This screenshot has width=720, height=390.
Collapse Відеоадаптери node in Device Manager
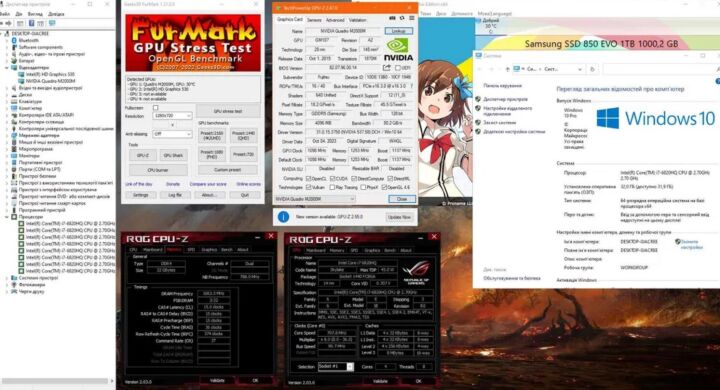(x=7, y=68)
